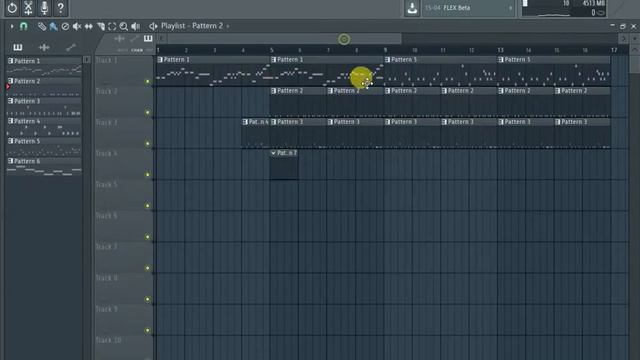640x360 pixels.
Task: Select the Playback speaker tool
Action: pyautogui.click(x=136, y=27)
